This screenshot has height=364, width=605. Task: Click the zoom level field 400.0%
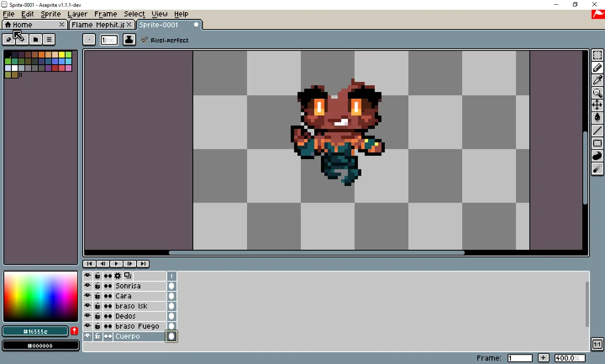pyautogui.click(x=570, y=358)
